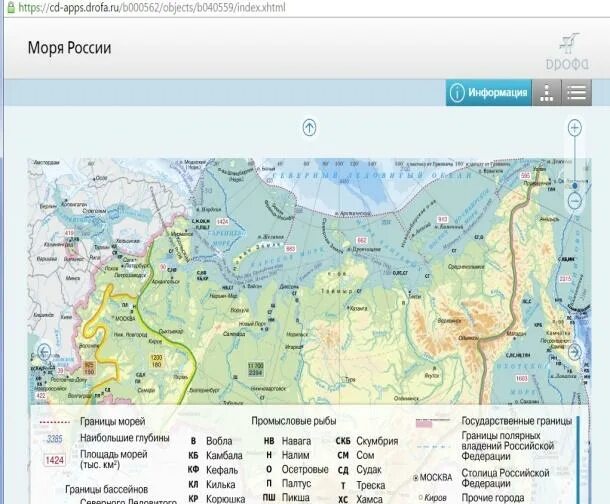
Task: Click the Дрофа logo
Action: click(x=567, y=52)
